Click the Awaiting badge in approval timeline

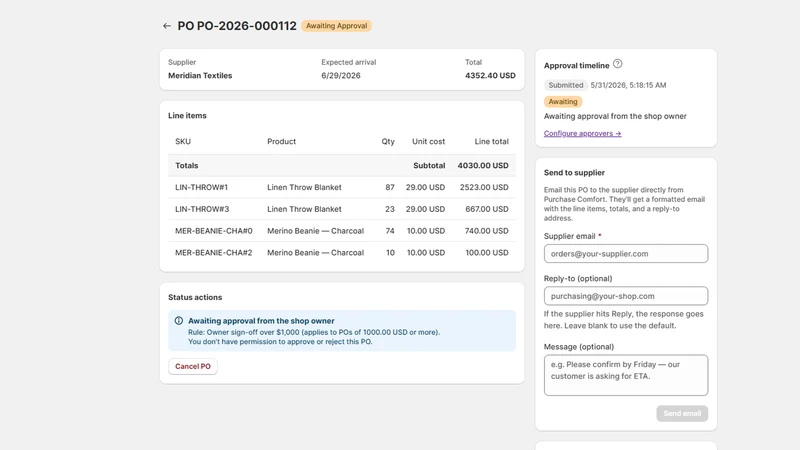(x=563, y=102)
